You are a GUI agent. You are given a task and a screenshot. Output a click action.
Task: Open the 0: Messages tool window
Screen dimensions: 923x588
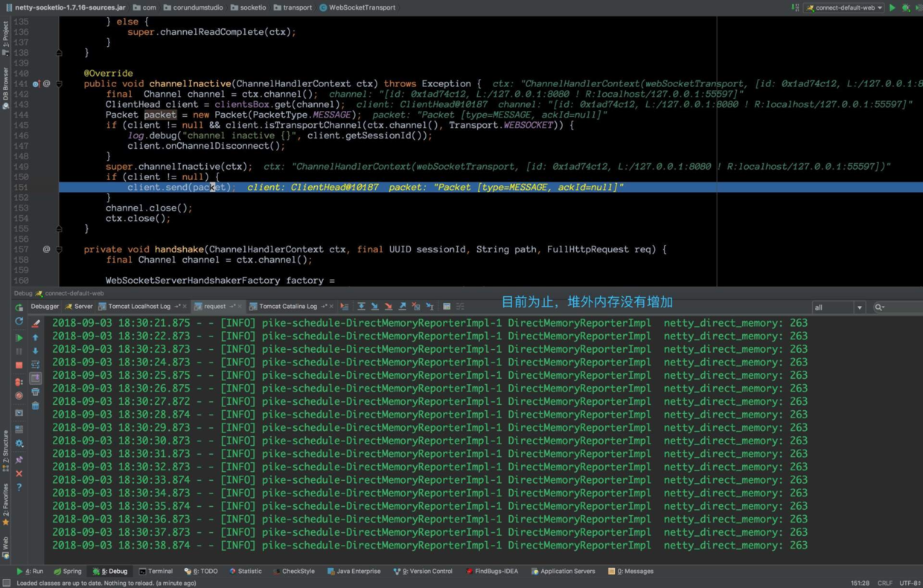click(630, 571)
